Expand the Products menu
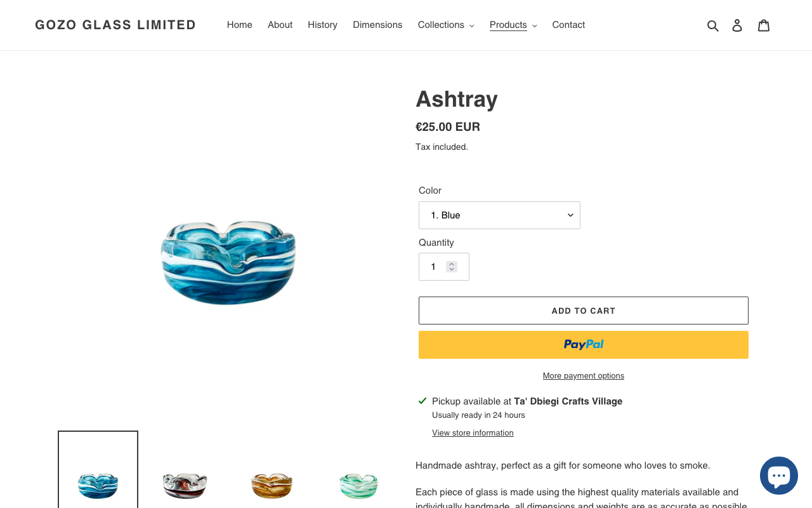The image size is (812, 508). (x=513, y=25)
